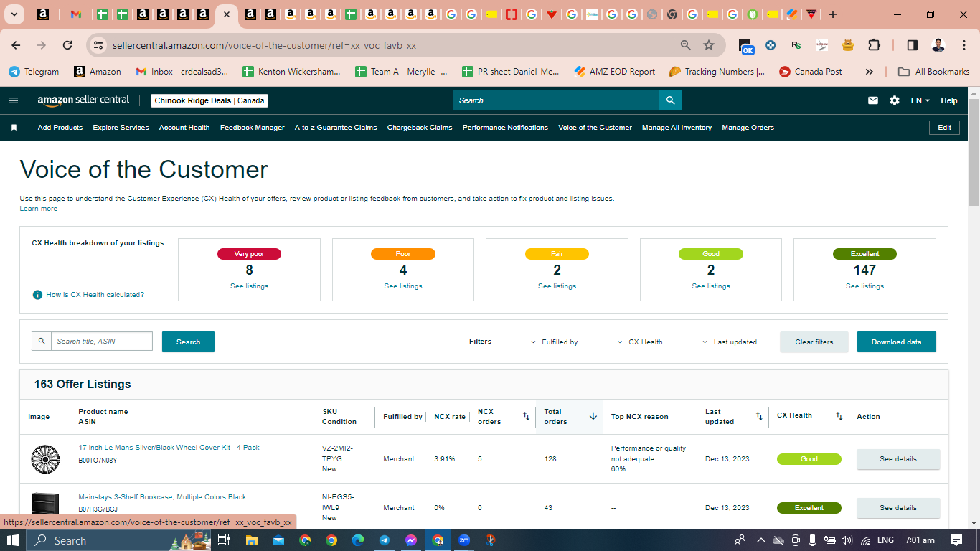Viewport: 980px width, 551px height.
Task: Click the Seller Central header search field
Action: point(556,100)
